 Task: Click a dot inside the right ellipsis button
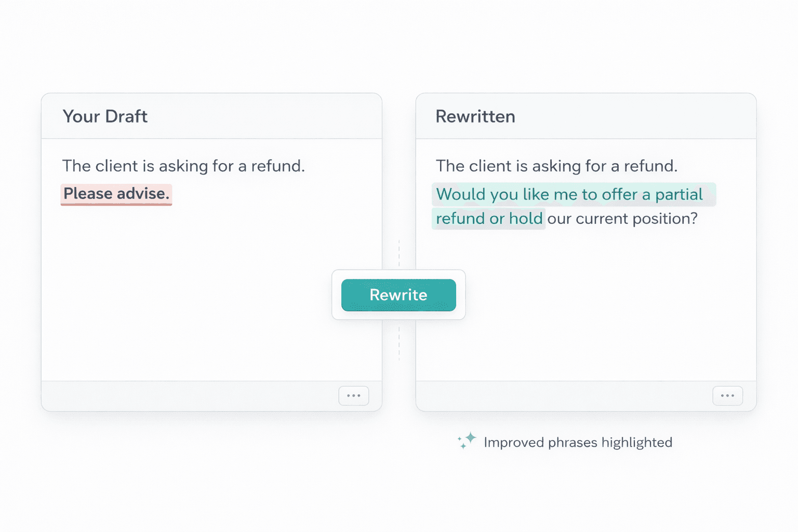pos(727,395)
